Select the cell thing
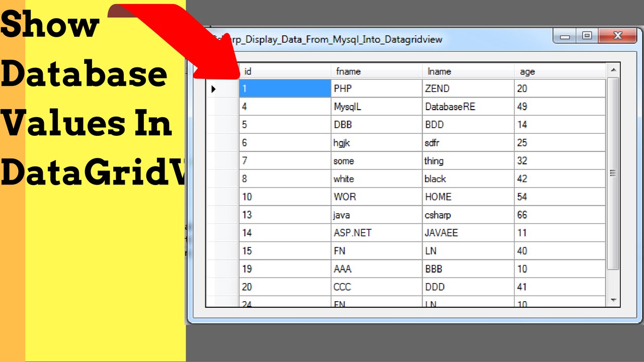Viewport: 644px width, 362px height. [468, 161]
